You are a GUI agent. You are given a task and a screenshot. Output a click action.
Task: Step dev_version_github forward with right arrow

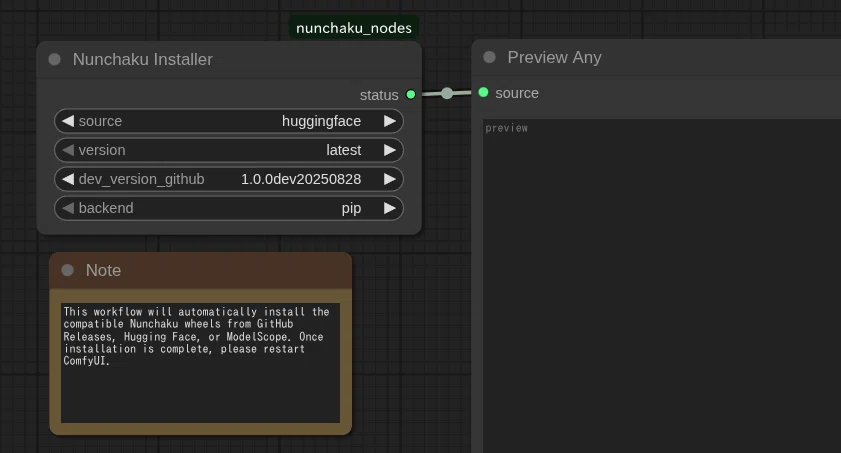[390, 179]
